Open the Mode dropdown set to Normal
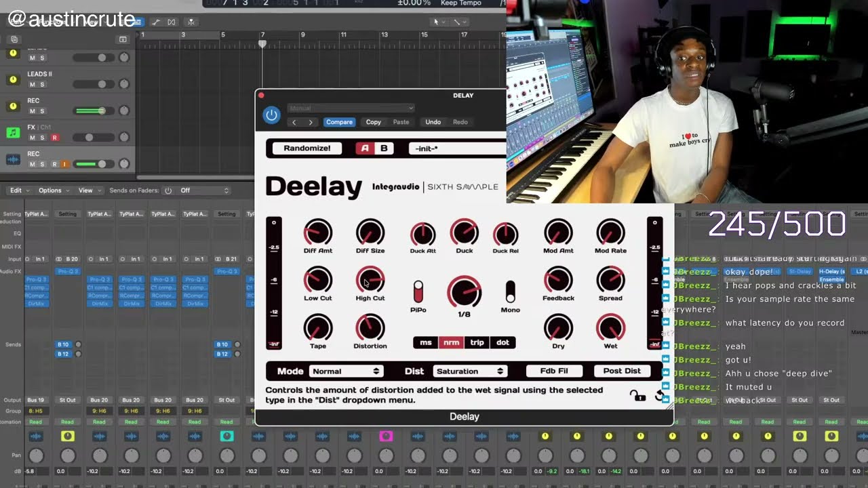This screenshot has width=868, height=488. (346, 371)
